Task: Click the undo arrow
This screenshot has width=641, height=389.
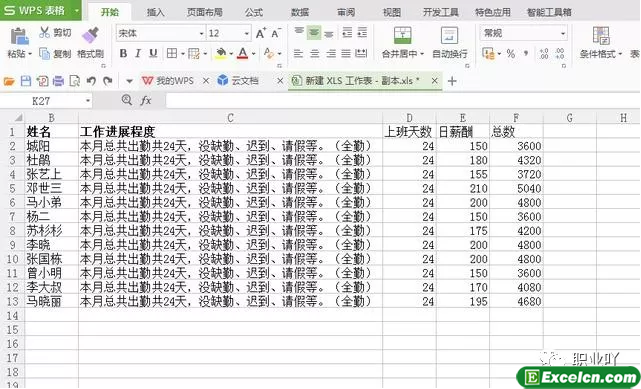Action: [x=91, y=81]
